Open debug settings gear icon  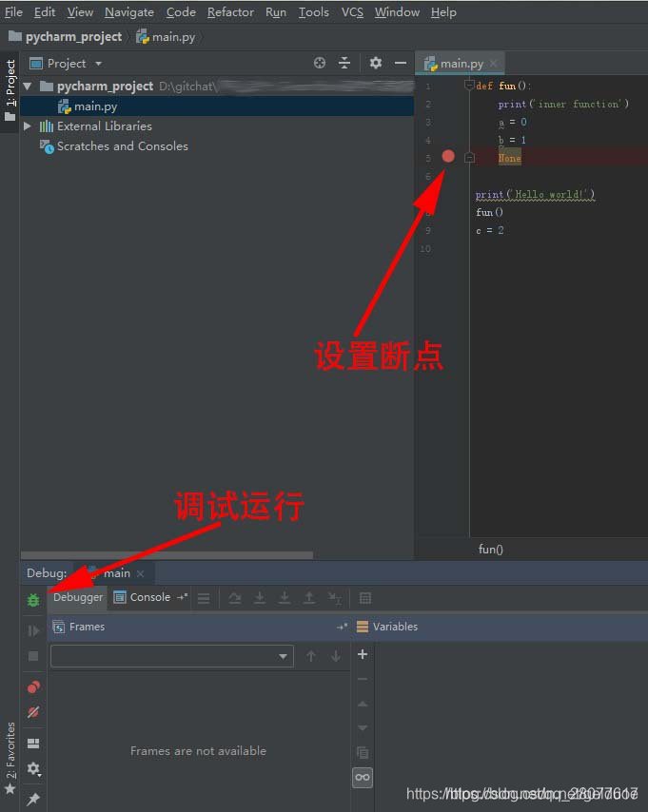(33, 768)
